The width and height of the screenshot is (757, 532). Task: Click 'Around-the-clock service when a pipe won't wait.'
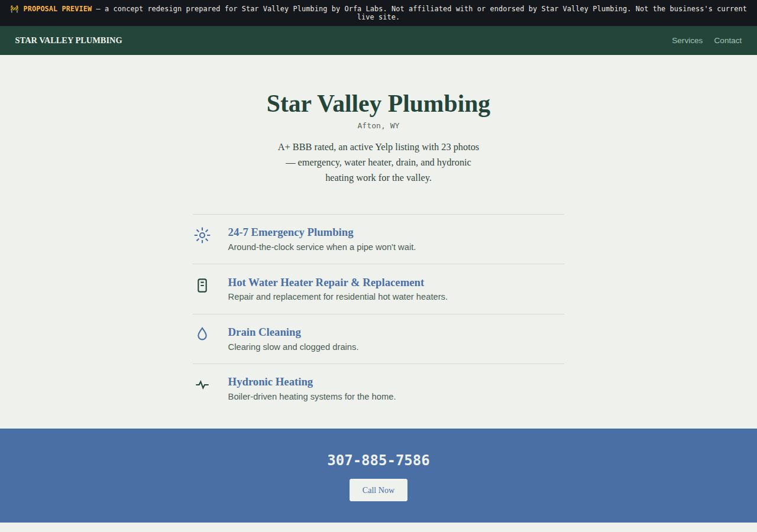coord(322,247)
